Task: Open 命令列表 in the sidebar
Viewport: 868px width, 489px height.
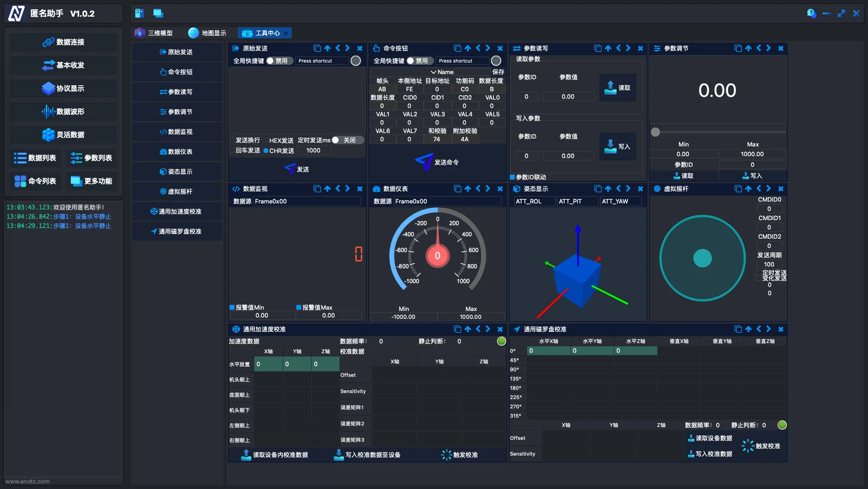Action: tap(35, 181)
